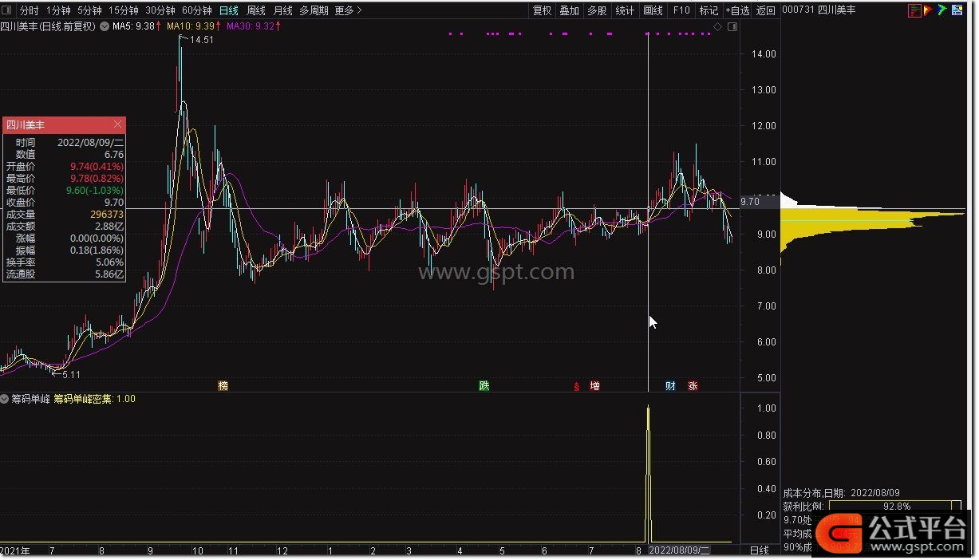The image size is (979, 560).
Task: Switch to the 60分钟 period
Action: [196, 10]
